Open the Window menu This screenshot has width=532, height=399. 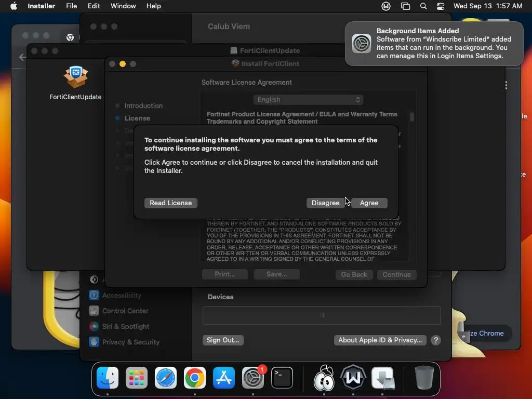pyautogui.click(x=123, y=6)
